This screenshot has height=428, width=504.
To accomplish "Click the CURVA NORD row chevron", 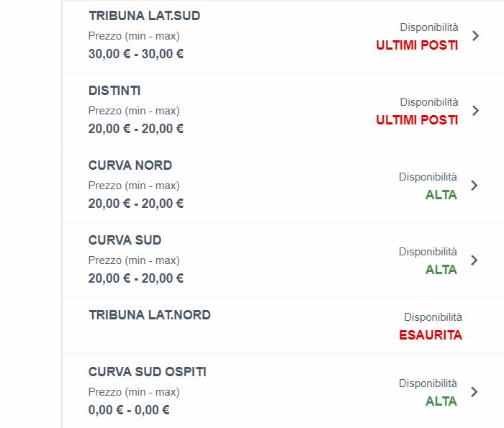I will 474,186.
